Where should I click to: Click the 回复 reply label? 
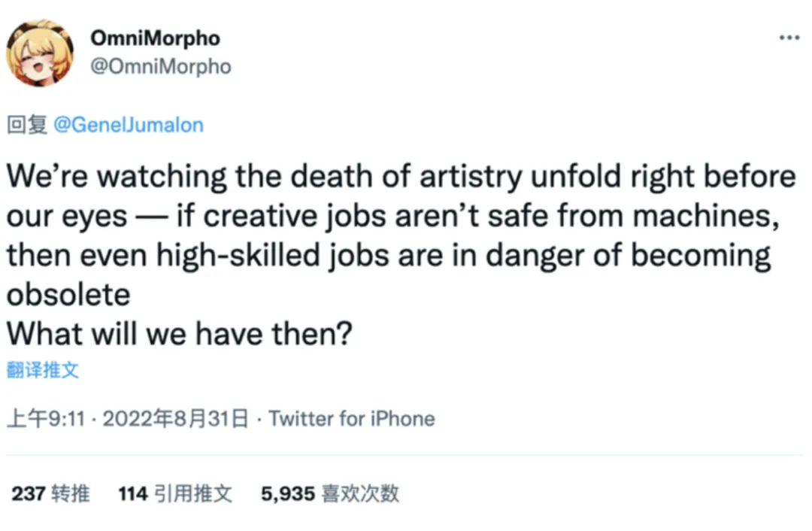(27, 124)
